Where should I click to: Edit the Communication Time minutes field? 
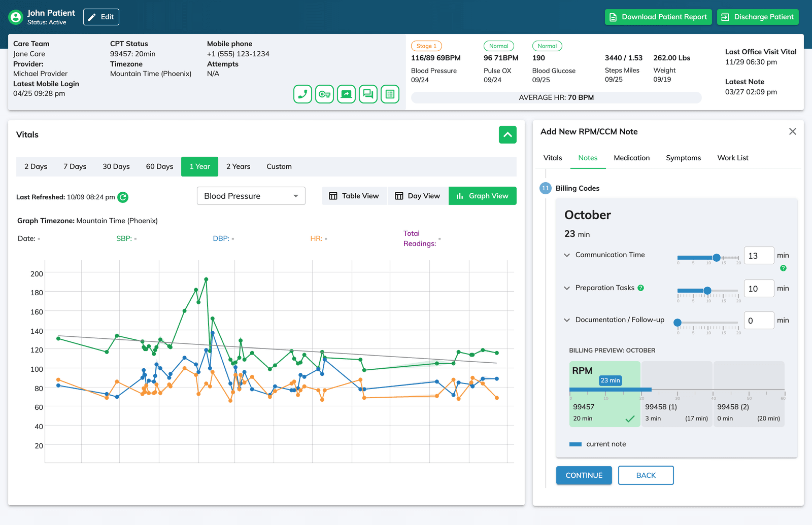coord(759,256)
